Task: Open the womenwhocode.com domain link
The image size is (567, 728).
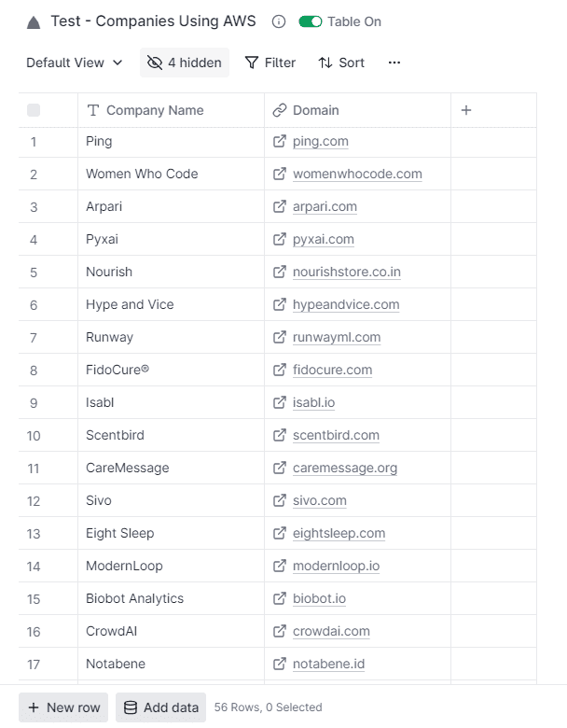Action: point(357,175)
